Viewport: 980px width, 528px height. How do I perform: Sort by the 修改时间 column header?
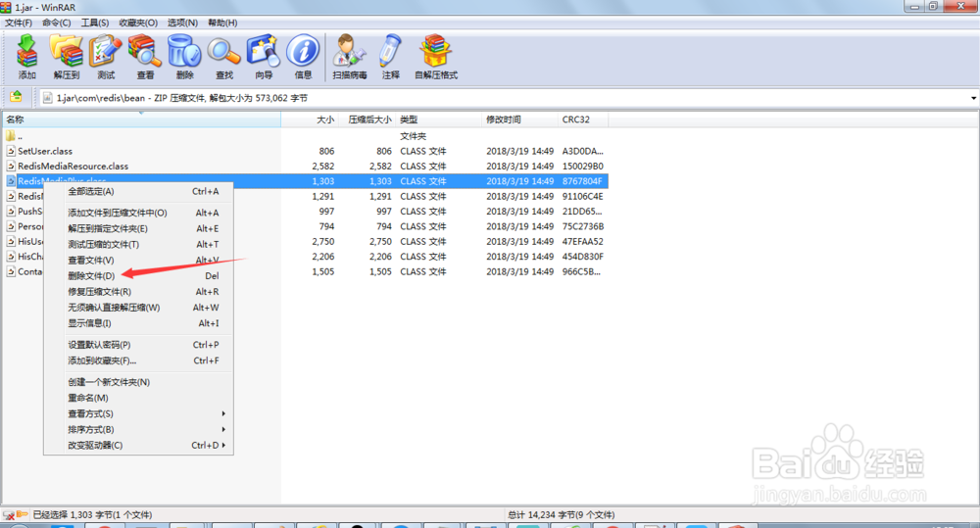[x=520, y=120]
